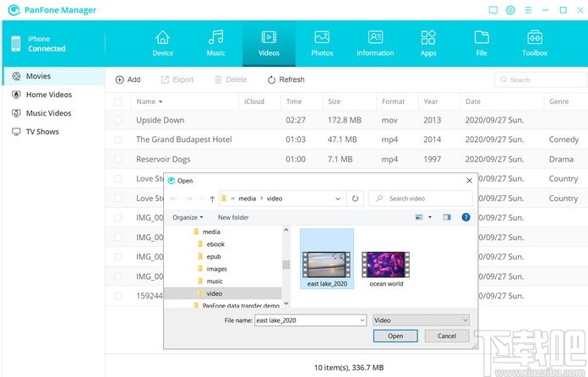
Task: Open the Video file type dropdown
Action: point(421,320)
